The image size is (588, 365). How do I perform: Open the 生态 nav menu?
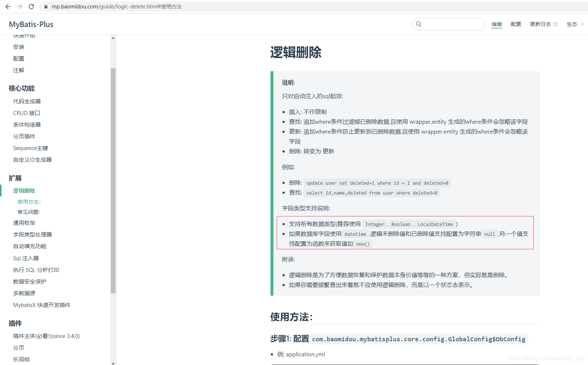pyautogui.click(x=572, y=24)
